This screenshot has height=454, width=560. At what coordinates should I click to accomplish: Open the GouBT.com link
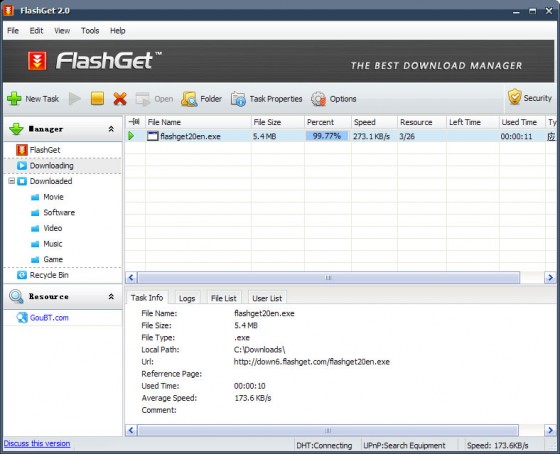tap(49, 318)
